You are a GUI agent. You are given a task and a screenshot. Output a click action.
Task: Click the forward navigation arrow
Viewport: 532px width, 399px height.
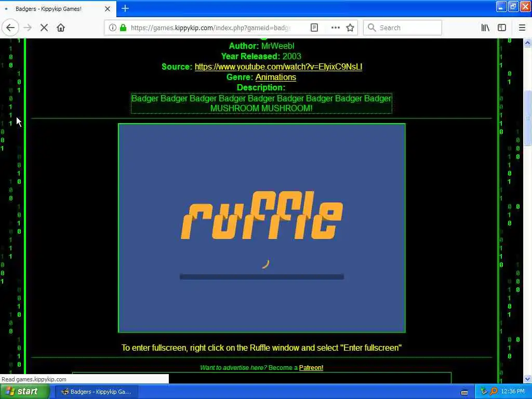point(28,28)
